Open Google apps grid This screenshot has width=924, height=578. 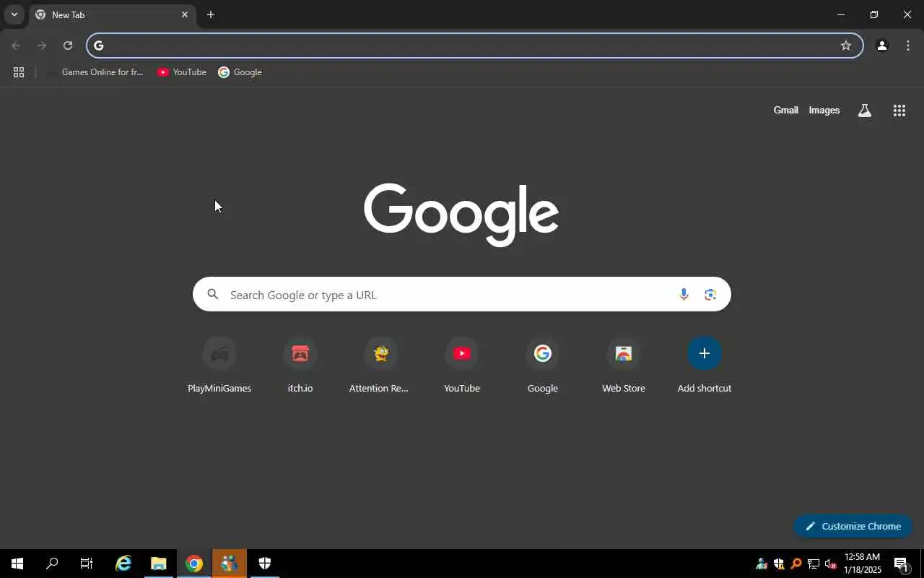point(899,111)
